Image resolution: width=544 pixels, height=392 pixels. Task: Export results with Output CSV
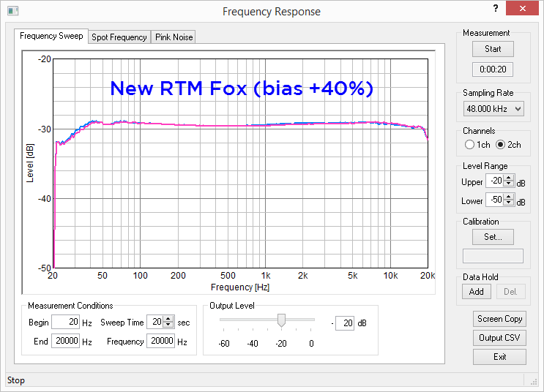pyautogui.click(x=499, y=338)
